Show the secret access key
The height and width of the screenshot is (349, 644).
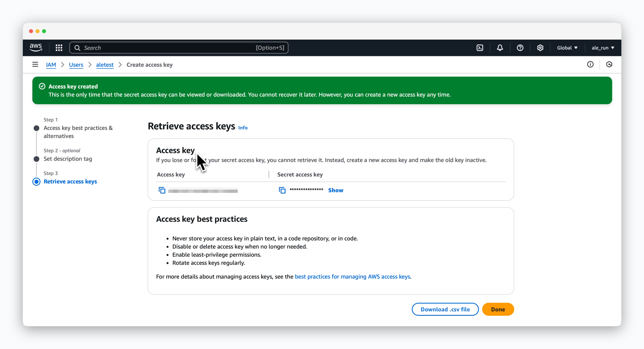(x=335, y=190)
